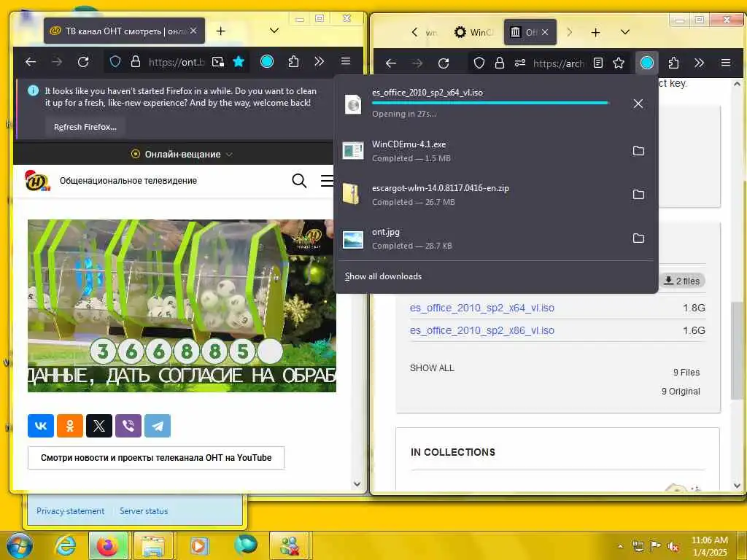The image size is (747, 560).
Task: Switch to the WinCDEmu tab
Action: pyautogui.click(x=473, y=32)
